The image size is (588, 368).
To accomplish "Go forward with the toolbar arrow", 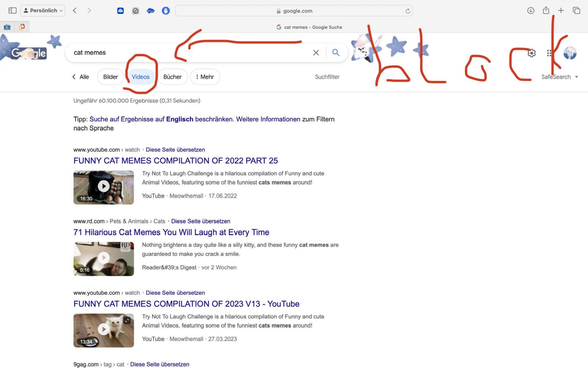I will coord(89,11).
